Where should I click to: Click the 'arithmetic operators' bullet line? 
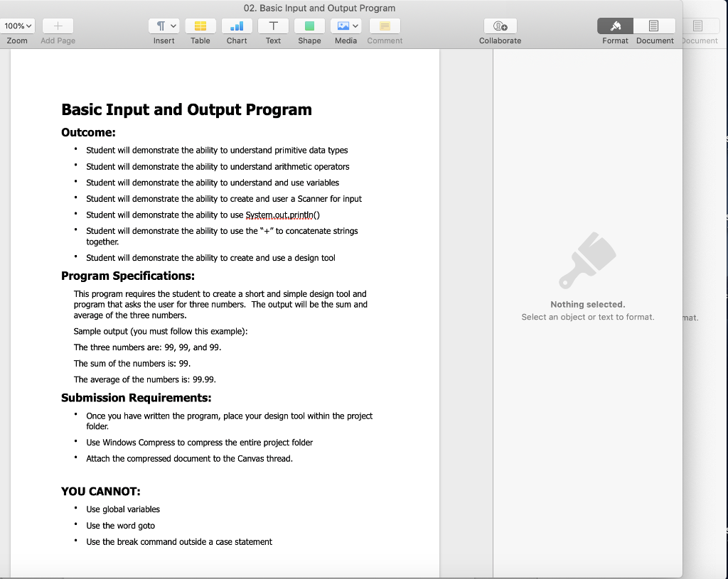(x=218, y=166)
